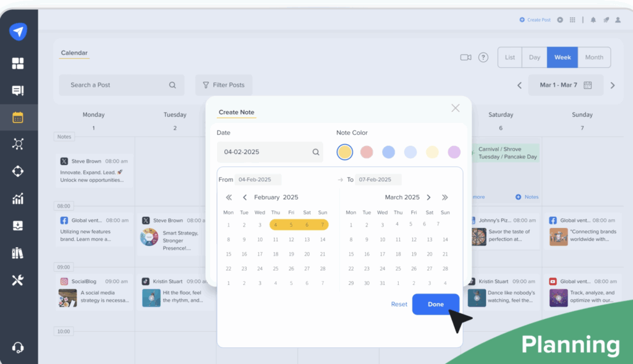Open the notifications bell in the top bar

593,19
